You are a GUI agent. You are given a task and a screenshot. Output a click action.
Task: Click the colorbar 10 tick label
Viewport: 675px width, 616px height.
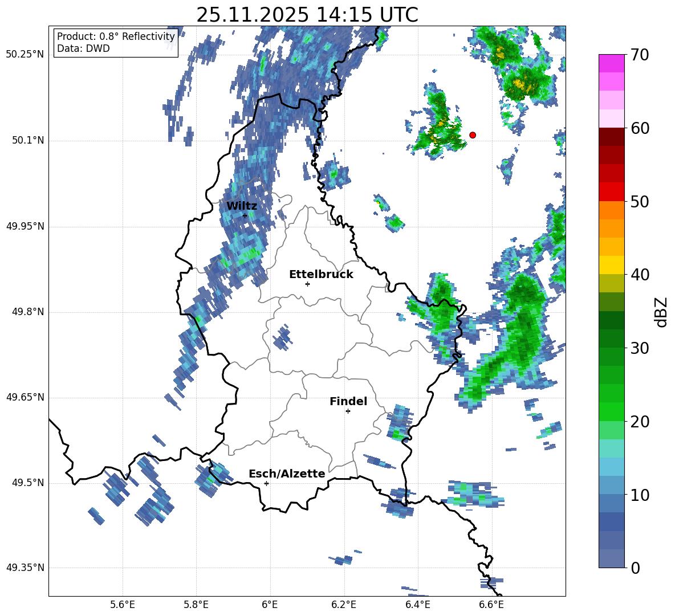coord(640,495)
